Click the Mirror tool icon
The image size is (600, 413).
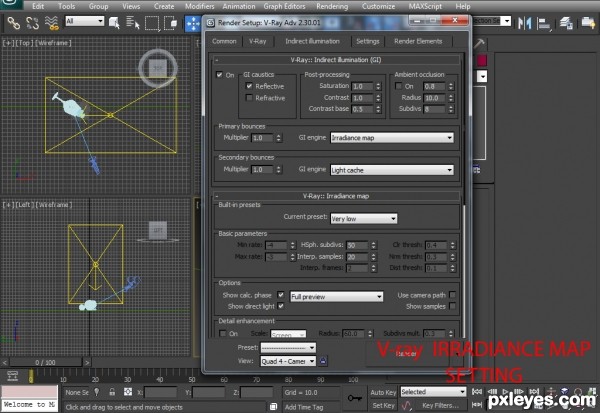525,23
